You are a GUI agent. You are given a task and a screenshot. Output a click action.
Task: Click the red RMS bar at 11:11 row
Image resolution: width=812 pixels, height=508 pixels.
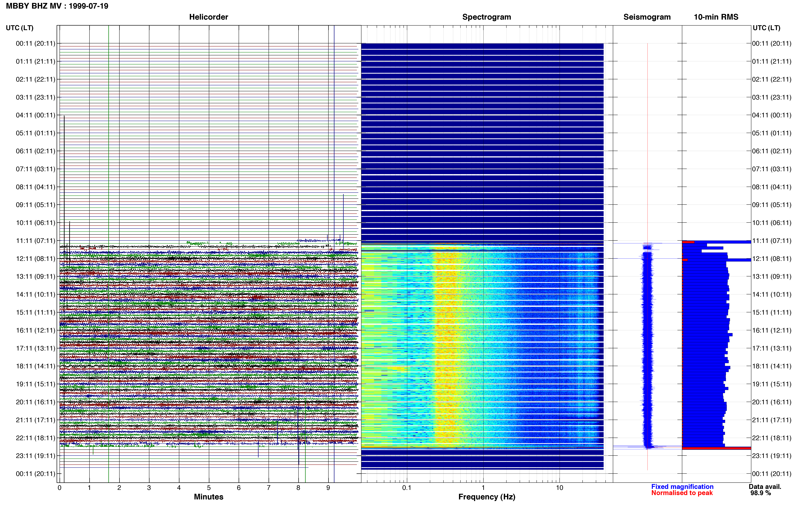tap(688, 242)
